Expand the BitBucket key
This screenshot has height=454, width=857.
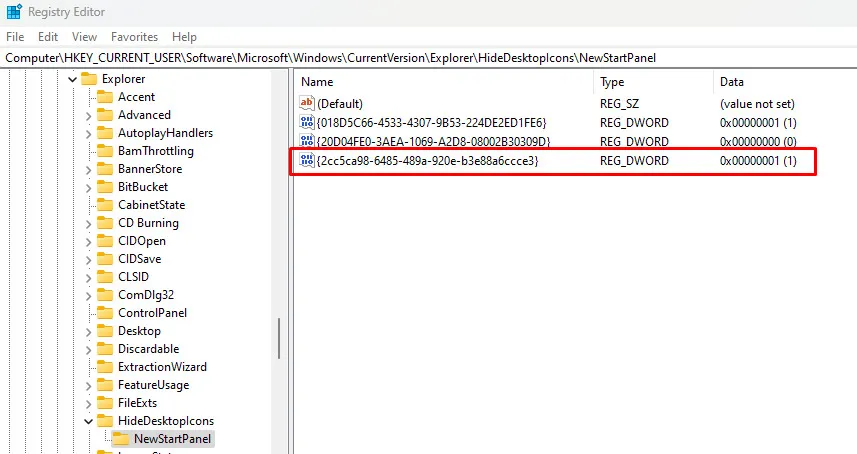click(89, 188)
